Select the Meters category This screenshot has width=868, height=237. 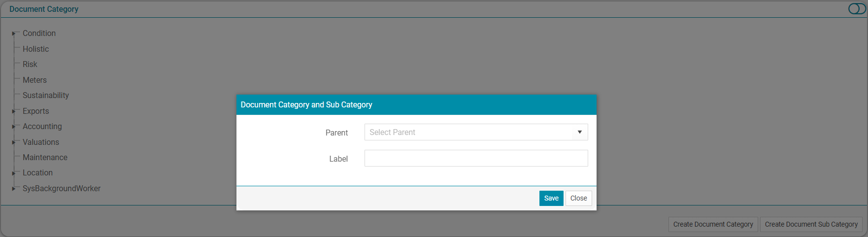coord(34,80)
